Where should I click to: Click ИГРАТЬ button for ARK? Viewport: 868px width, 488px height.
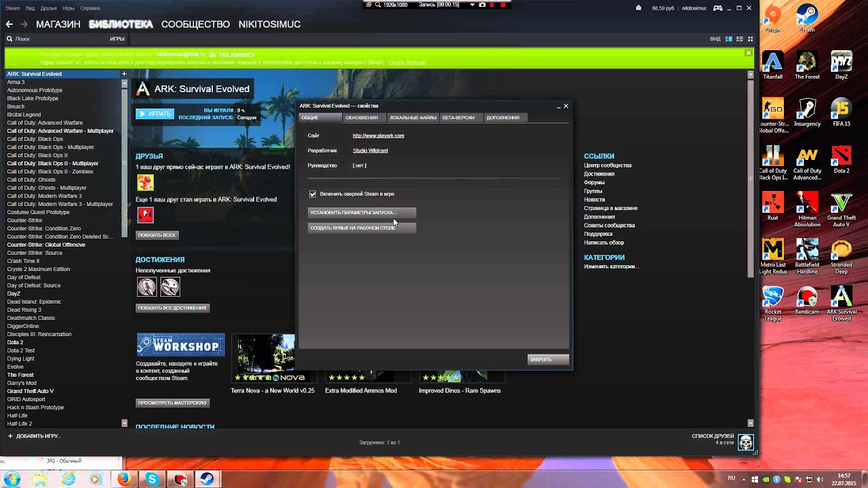point(155,114)
